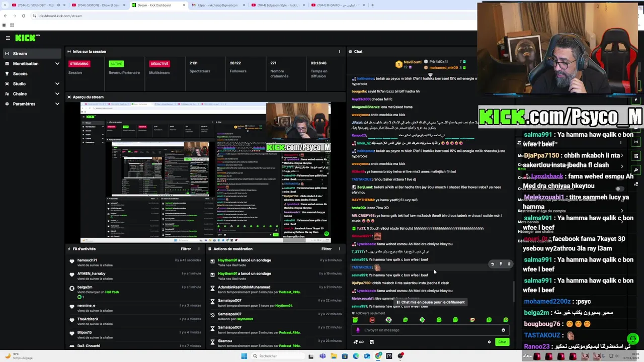Open File Explorer from the taskbar
The image size is (644, 362).
click(333, 356)
